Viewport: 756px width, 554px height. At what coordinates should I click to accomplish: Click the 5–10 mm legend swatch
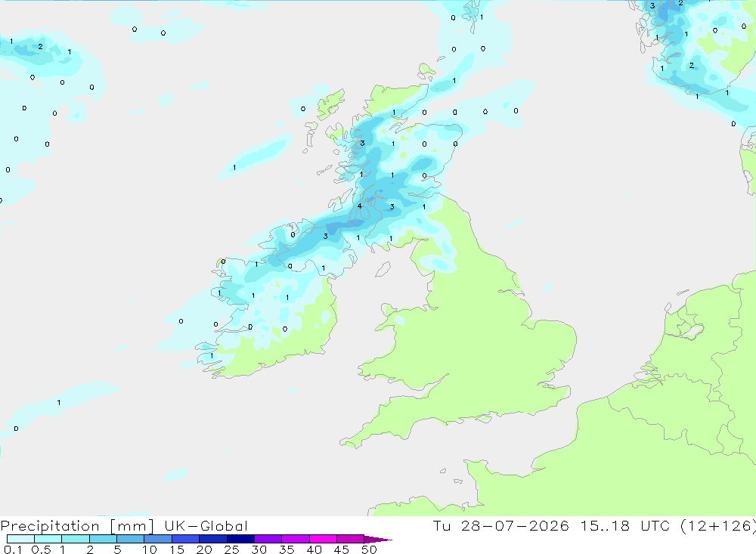point(131,539)
